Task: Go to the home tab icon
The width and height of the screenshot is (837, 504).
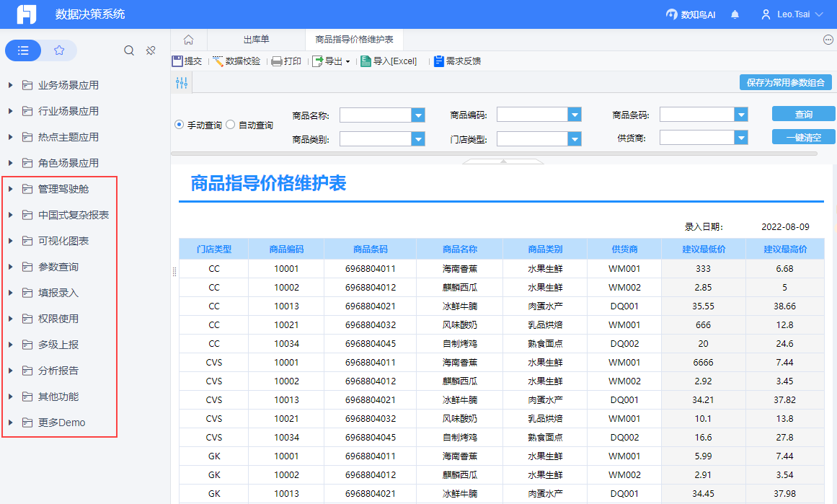Action: point(189,40)
